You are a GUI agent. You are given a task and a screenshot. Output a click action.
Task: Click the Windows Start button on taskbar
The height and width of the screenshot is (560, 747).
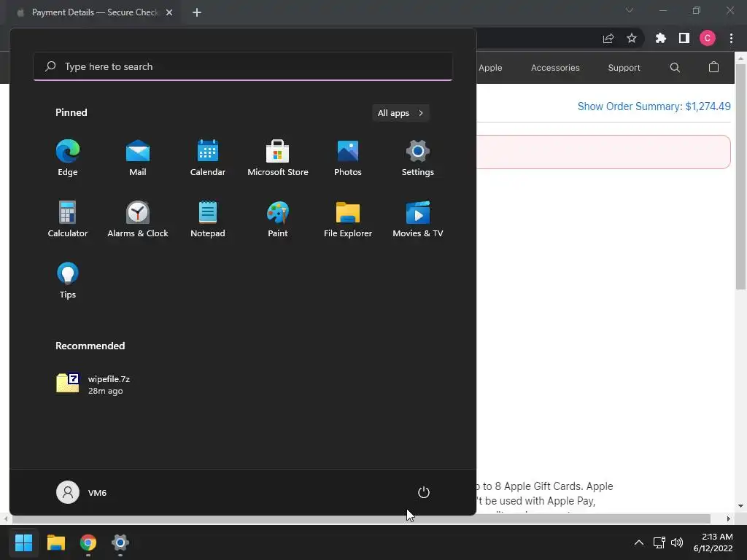pyautogui.click(x=23, y=542)
